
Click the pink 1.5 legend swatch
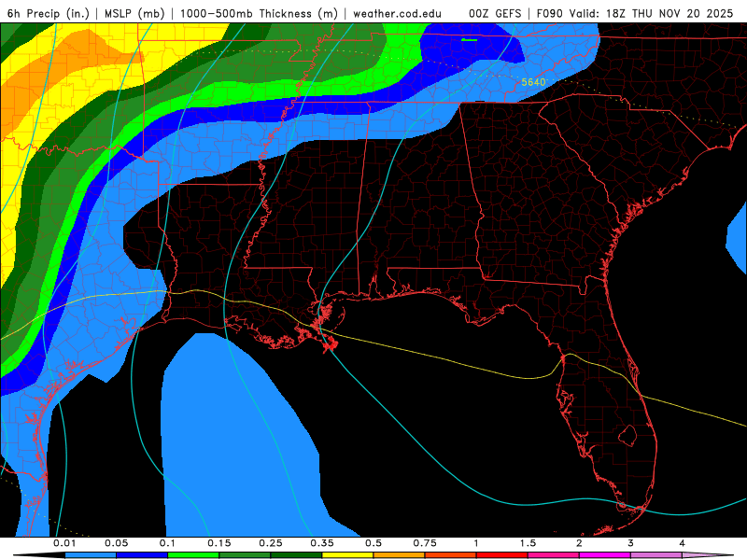[554, 555]
